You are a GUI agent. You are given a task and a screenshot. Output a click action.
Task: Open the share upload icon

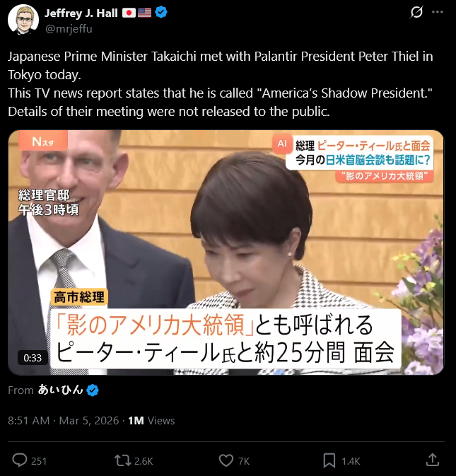(x=433, y=460)
